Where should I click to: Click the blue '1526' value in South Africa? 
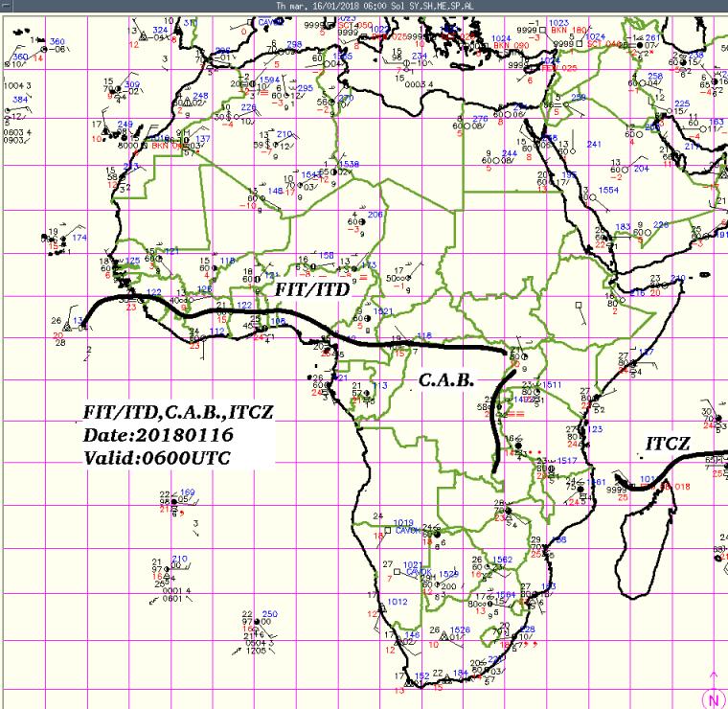pos(460,629)
